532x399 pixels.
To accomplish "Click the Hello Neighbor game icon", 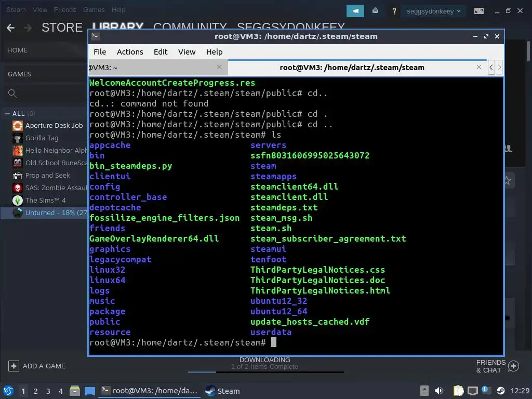I will point(17,151).
